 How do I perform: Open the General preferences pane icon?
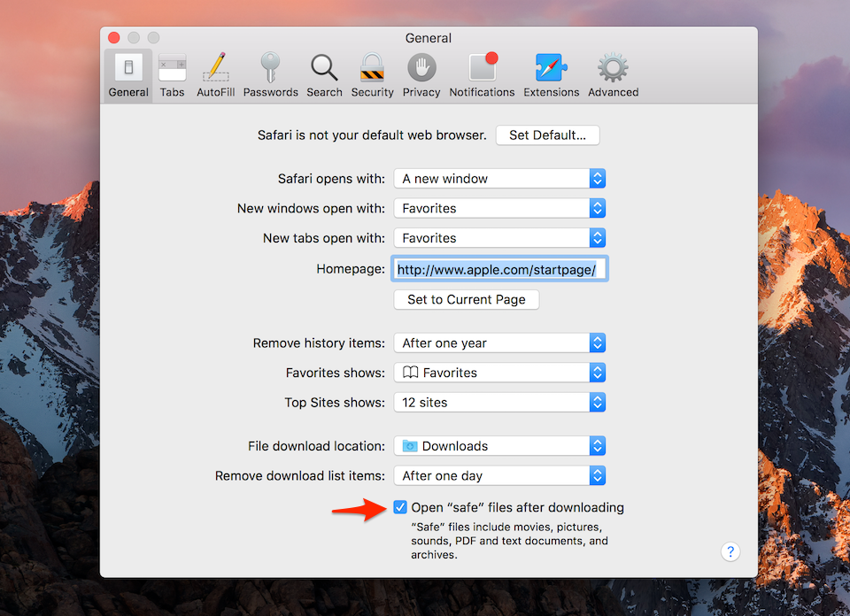click(128, 68)
